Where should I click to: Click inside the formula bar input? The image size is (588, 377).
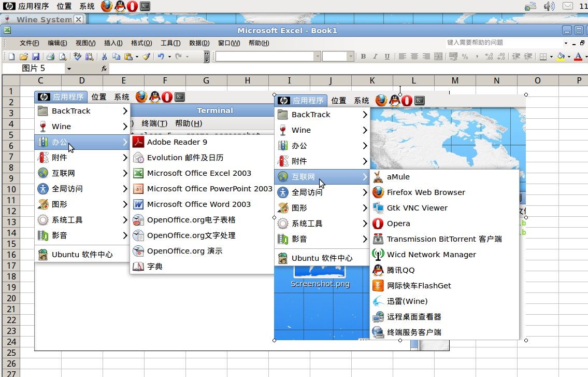pos(349,68)
